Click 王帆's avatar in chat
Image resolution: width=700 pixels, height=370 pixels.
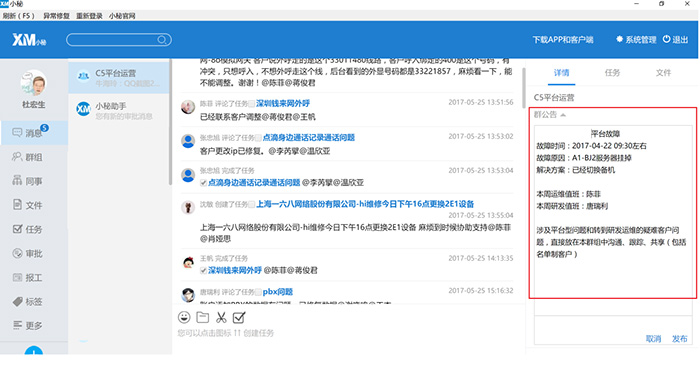coord(188,262)
